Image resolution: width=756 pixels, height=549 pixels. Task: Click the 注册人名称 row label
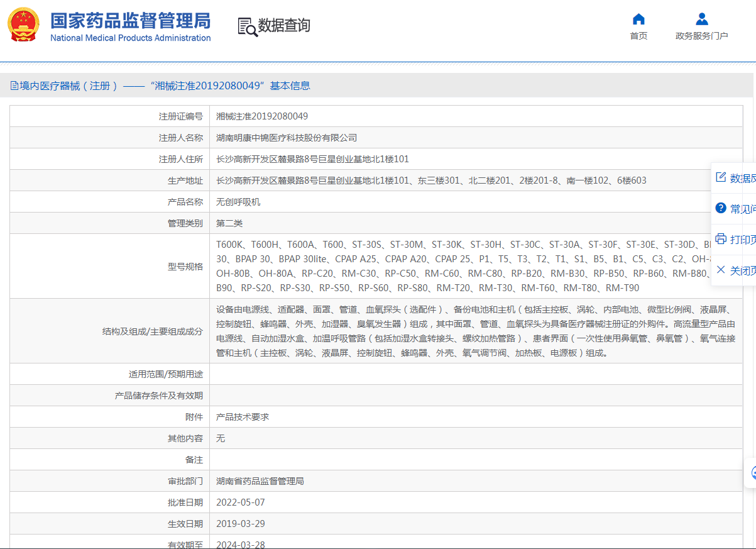[x=181, y=138]
